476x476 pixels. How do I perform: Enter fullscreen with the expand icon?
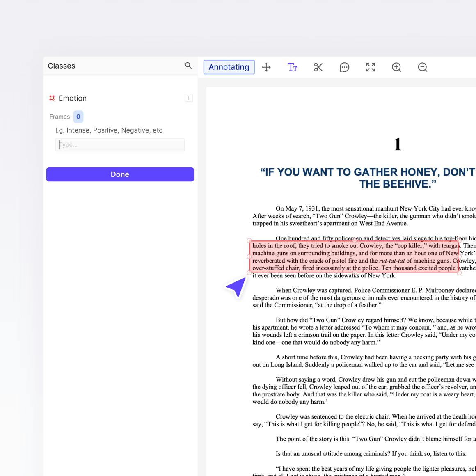click(x=371, y=67)
